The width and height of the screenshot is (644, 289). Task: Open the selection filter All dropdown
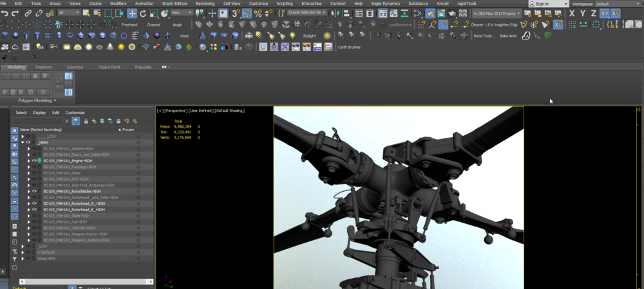(x=69, y=14)
